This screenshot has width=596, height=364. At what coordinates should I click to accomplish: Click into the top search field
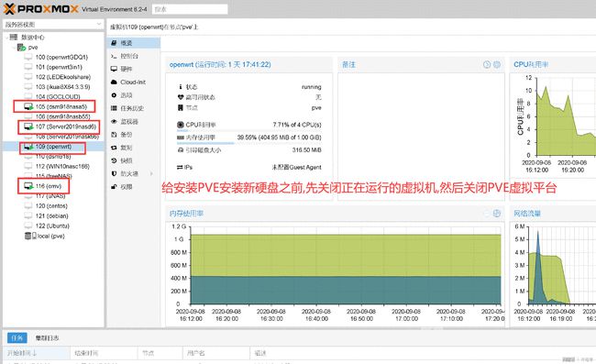click(x=190, y=9)
